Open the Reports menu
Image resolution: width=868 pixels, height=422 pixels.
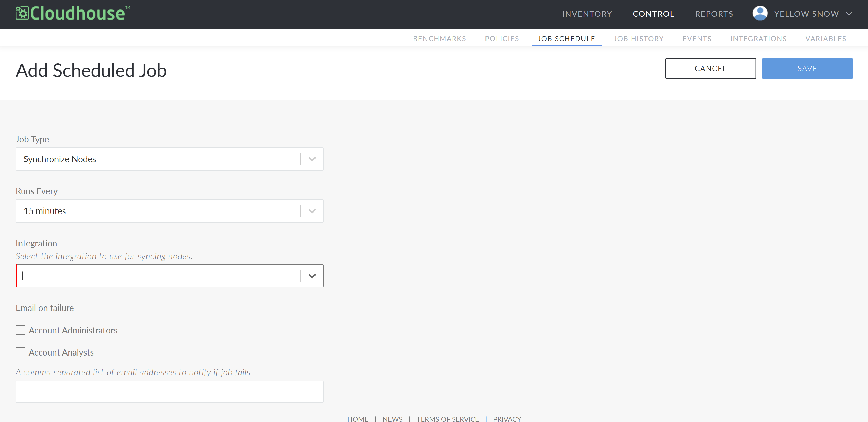point(714,14)
